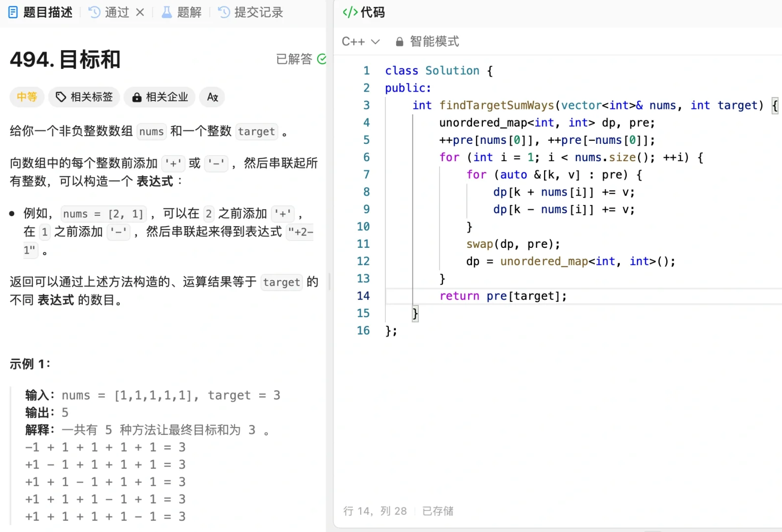Open the C++ language dropdown
782x532 pixels.
click(x=361, y=42)
